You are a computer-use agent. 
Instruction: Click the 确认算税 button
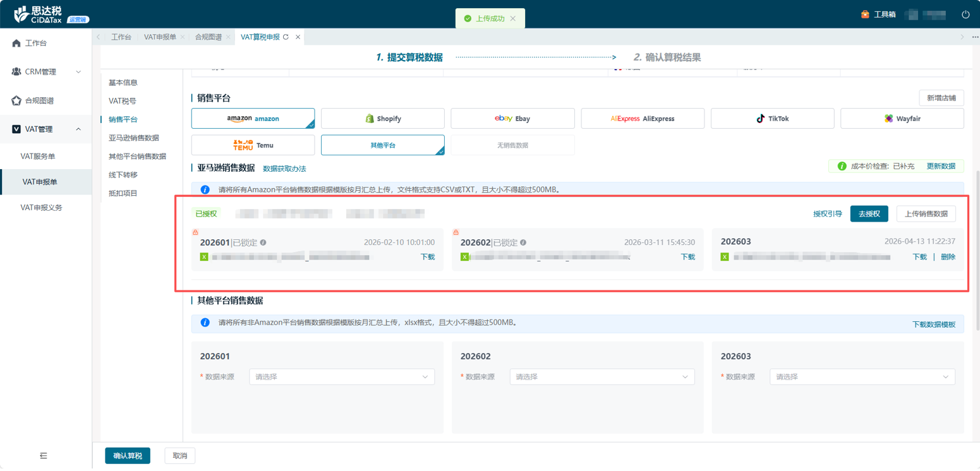(128, 456)
